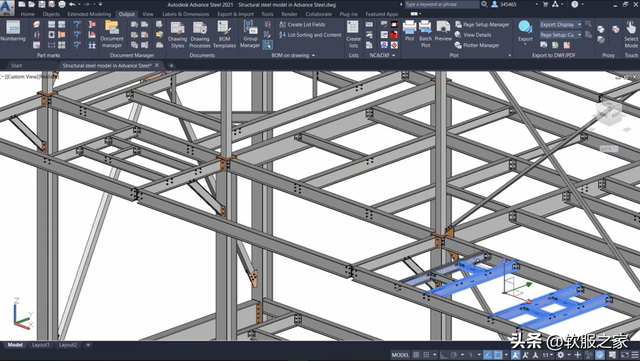Switch to the Export & Import tab
The width and height of the screenshot is (640, 361).
point(236,14)
